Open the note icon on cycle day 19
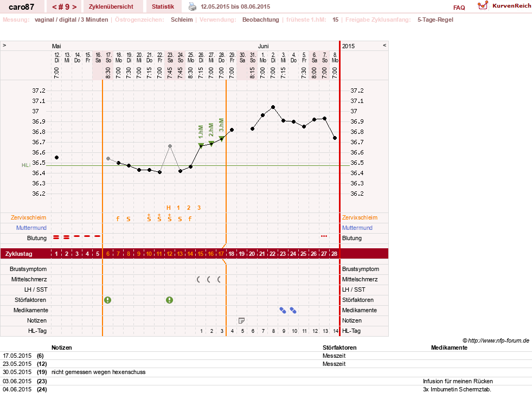 pos(241,320)
